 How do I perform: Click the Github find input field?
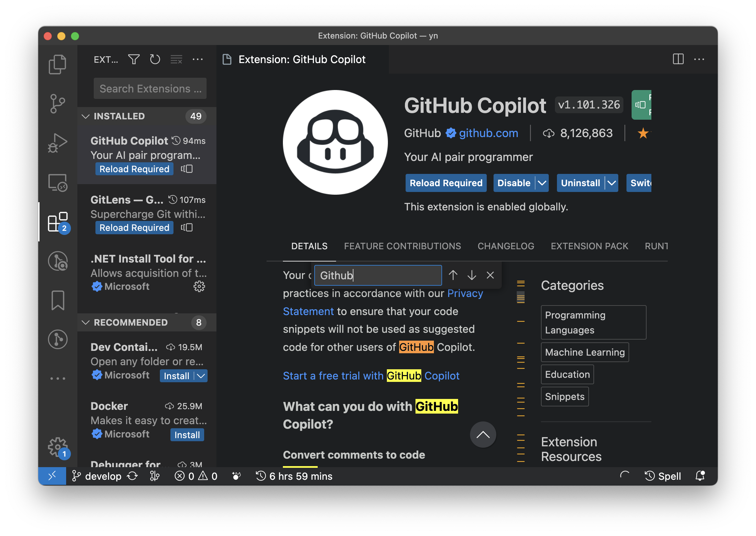pyautogui.click(x=377, y=275)
